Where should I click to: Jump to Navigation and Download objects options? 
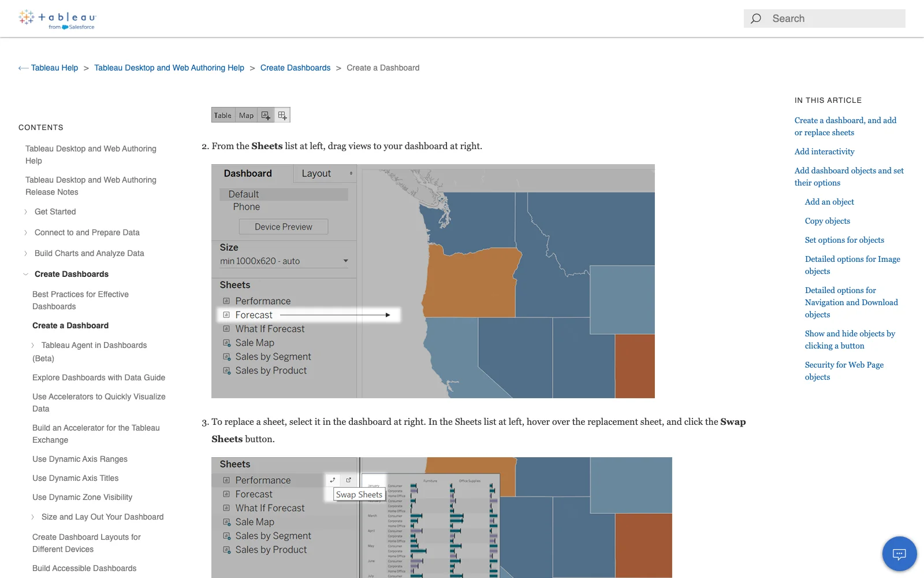point(851,302)
